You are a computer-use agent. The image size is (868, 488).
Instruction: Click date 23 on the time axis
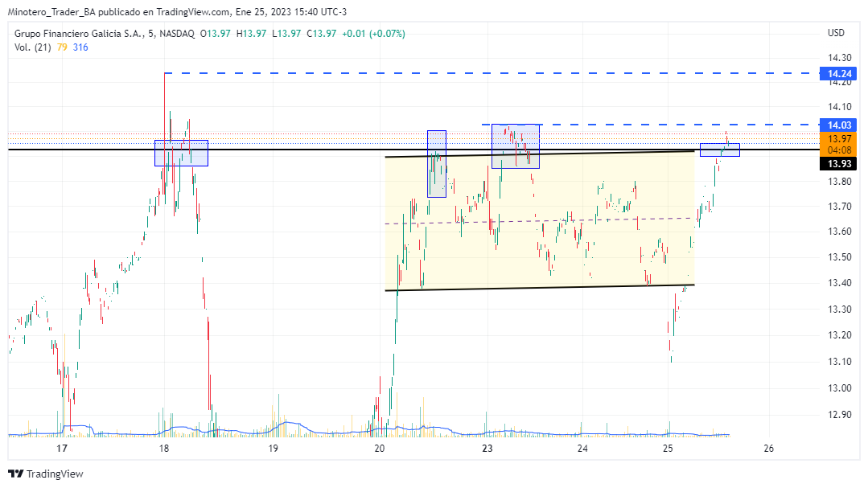click(x=487, y=448)
